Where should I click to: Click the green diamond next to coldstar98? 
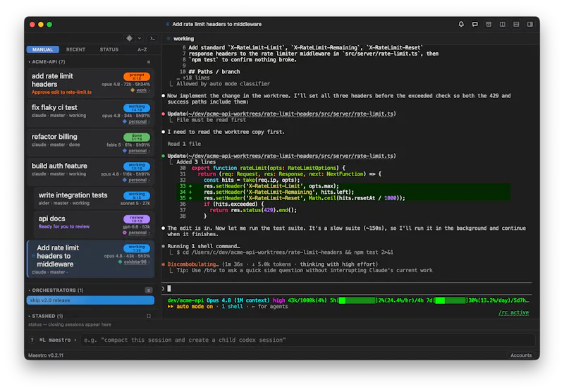[x=120, y=262]
